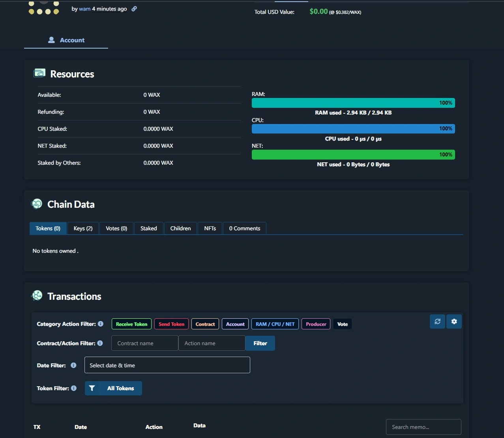504x438 pixels.
Task: Open transaction settings via gear icon
Action: [x=454, y=321]
